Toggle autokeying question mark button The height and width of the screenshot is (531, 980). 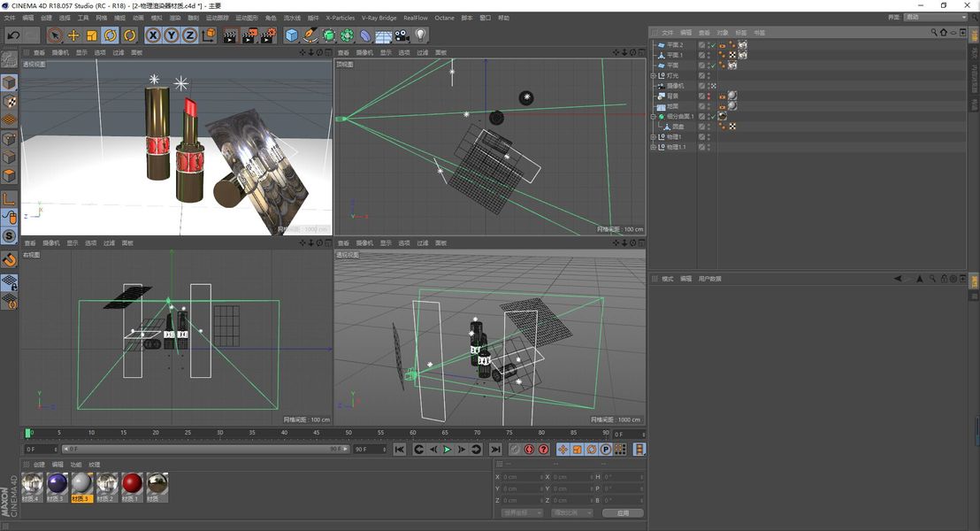coord(544,449)
